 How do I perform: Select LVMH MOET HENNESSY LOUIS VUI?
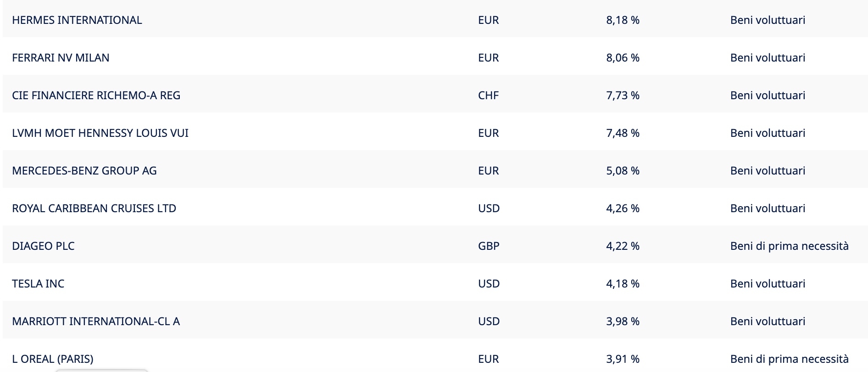coord(100,133)
